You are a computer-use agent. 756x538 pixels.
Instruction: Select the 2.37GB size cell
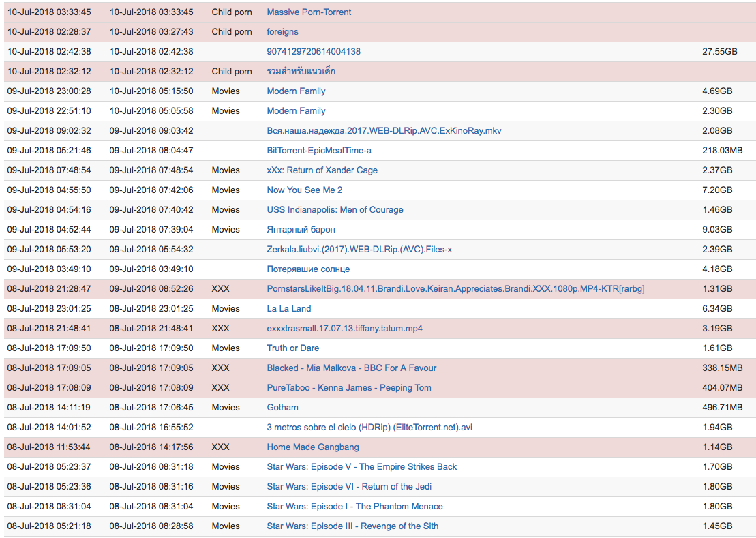717,170
